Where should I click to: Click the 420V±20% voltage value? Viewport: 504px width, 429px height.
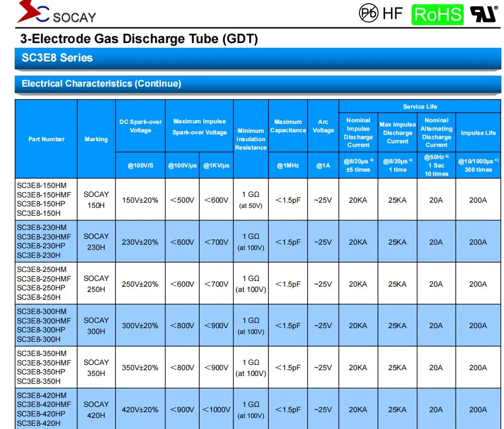(x=140, y=410)
